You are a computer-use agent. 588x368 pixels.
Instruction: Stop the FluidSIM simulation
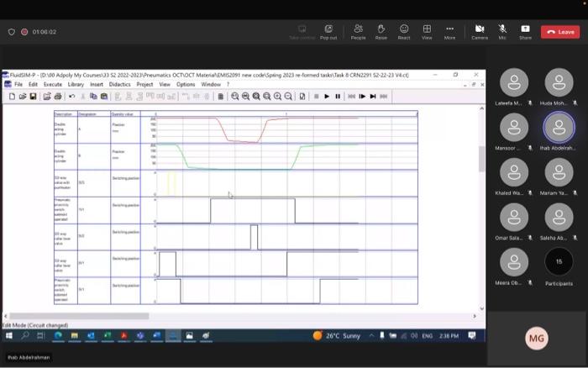coord(316,97)
